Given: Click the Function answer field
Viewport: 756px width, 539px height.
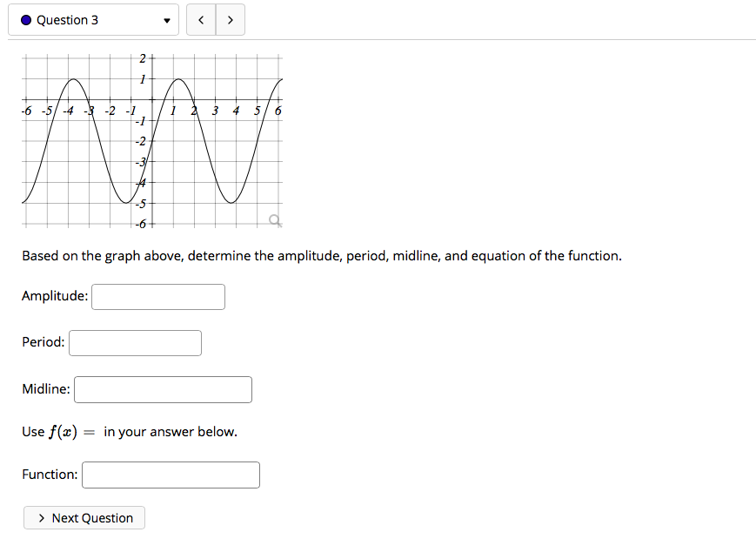Looking at the screenshot, I should (x=171, y=475).
